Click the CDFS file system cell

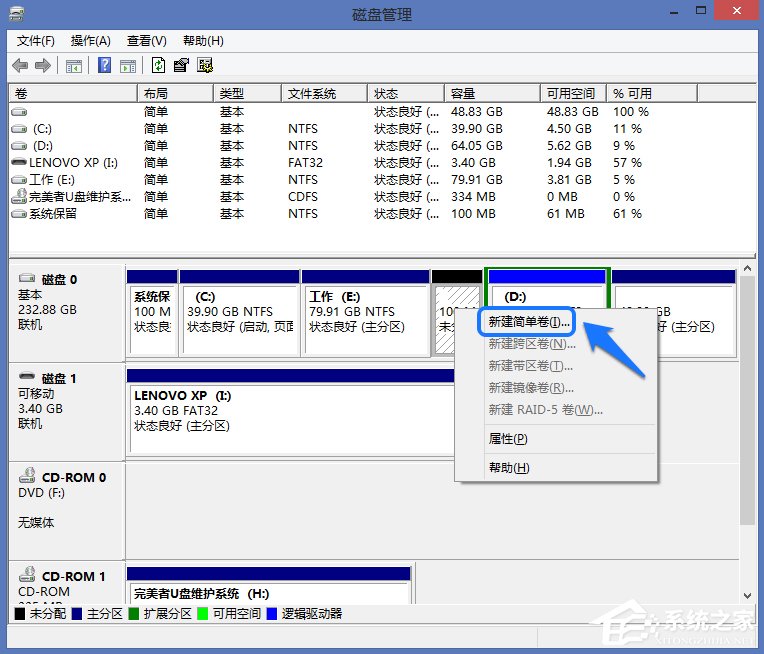click(x=303, y=197)
